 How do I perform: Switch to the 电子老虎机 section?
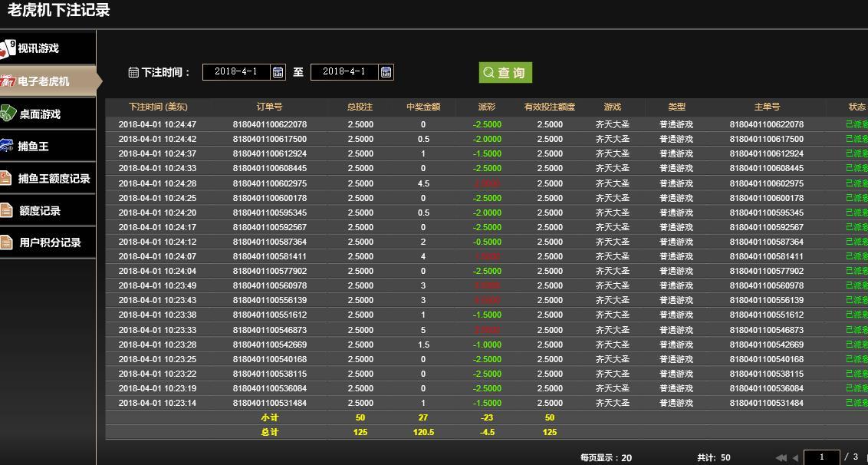pos(46,80)
